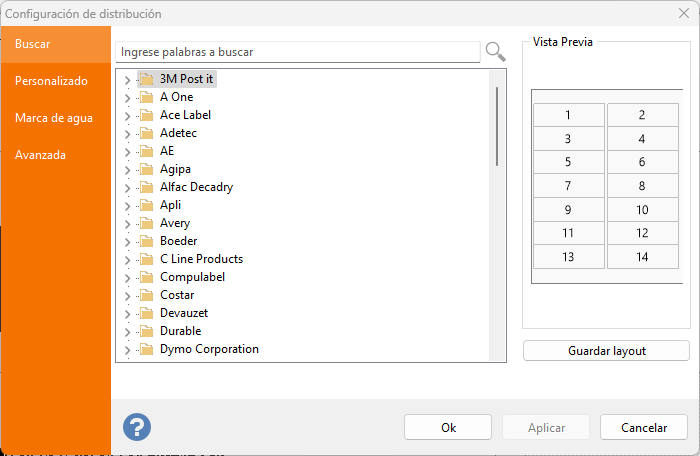Confirm with the Ok button
Viewport: 700px width, 456px height.
point(448,427)
